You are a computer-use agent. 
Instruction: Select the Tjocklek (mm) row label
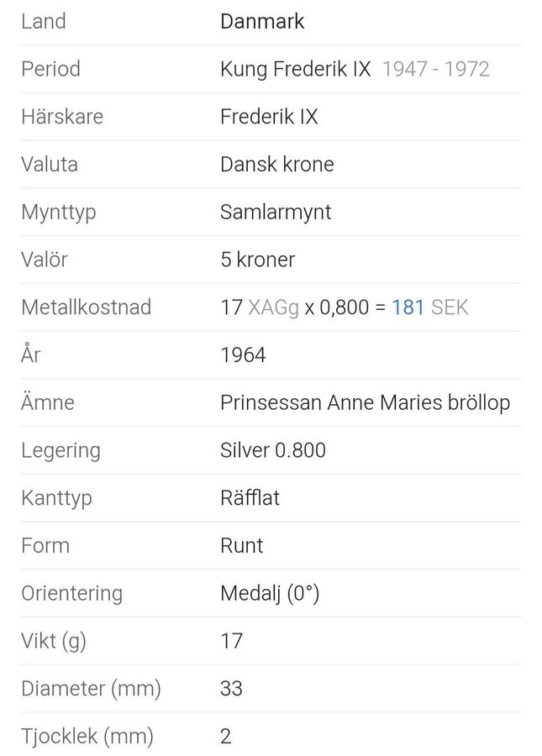coord(87,737)
